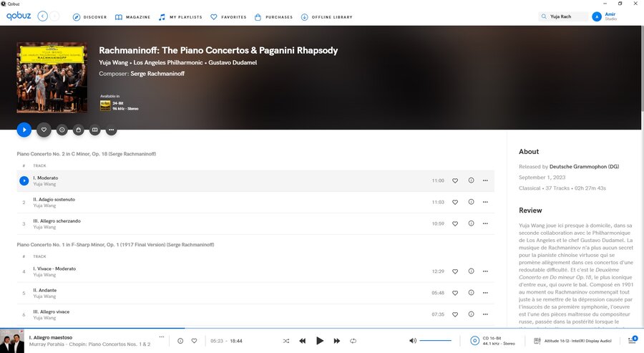Open Favorites from top navigation
Image resolution: width=644 pixels, height=353 pixels.
pos(228,17)
